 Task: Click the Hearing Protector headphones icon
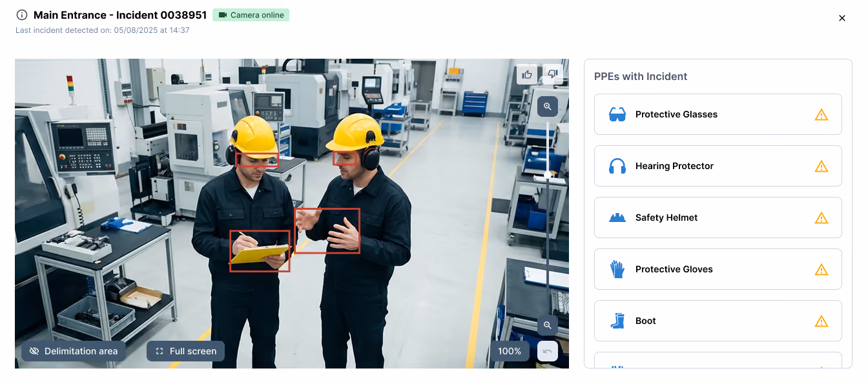click(617, 166)
